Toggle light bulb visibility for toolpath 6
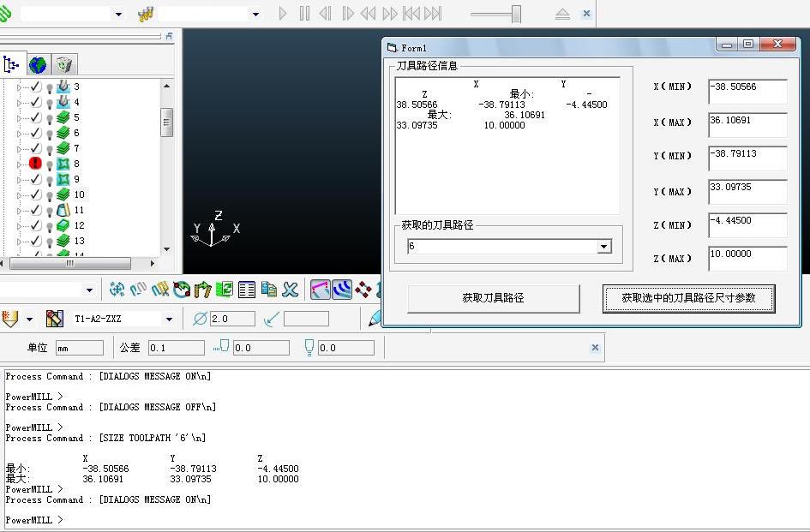The width and height of the screenshot is (810, 532). point(50,134)
